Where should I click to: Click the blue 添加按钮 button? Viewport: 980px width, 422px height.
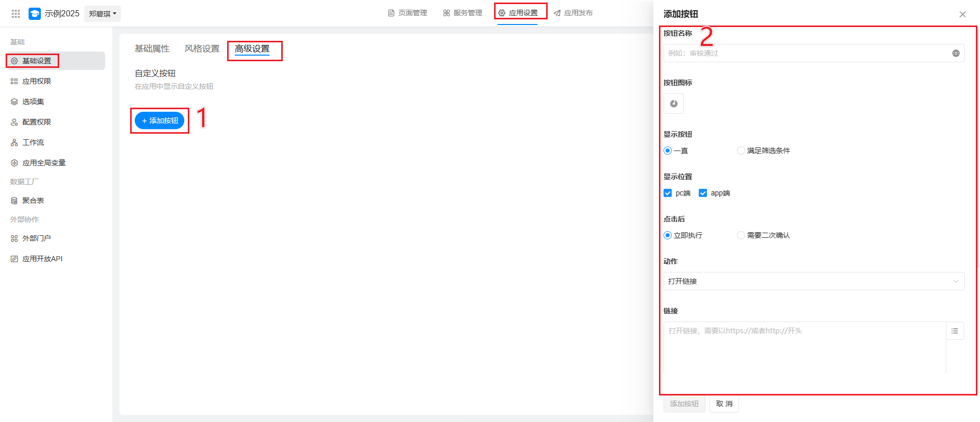click(x=159, y=120)
